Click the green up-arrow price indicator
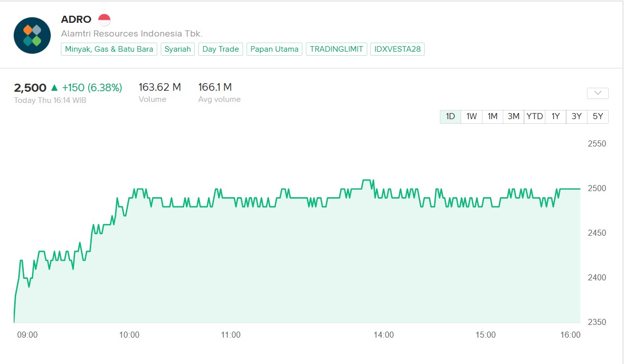 coord(54,88)
